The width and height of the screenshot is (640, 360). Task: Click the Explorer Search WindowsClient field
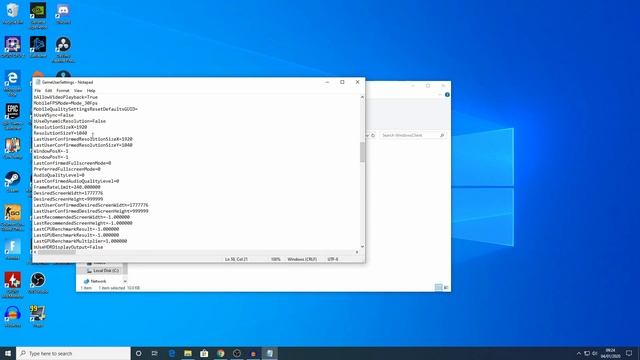tap(412, 135)
